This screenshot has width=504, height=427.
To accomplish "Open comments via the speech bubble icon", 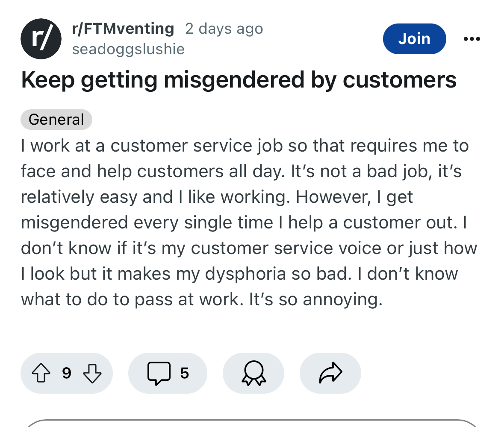I will (159, 373).
